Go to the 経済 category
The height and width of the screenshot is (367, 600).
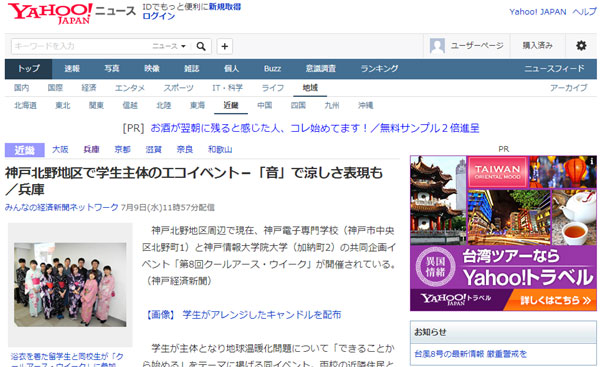tap(89, 88)
